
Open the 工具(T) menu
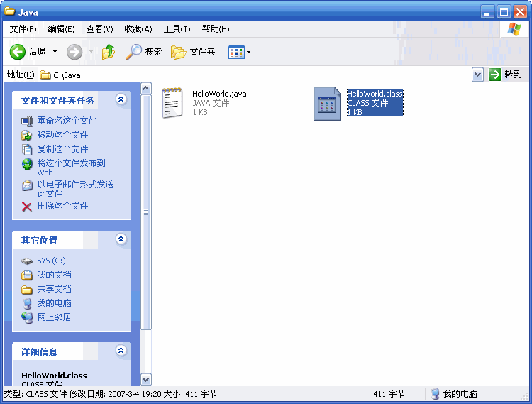[x=177, y=29]
